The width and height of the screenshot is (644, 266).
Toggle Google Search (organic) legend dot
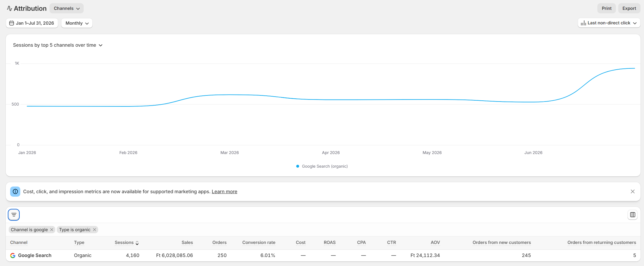point(298,166)
